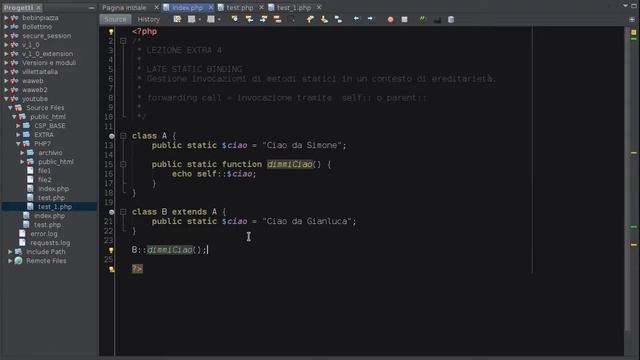
Task: Switch editor to Source view
Action: click(115, 19)
